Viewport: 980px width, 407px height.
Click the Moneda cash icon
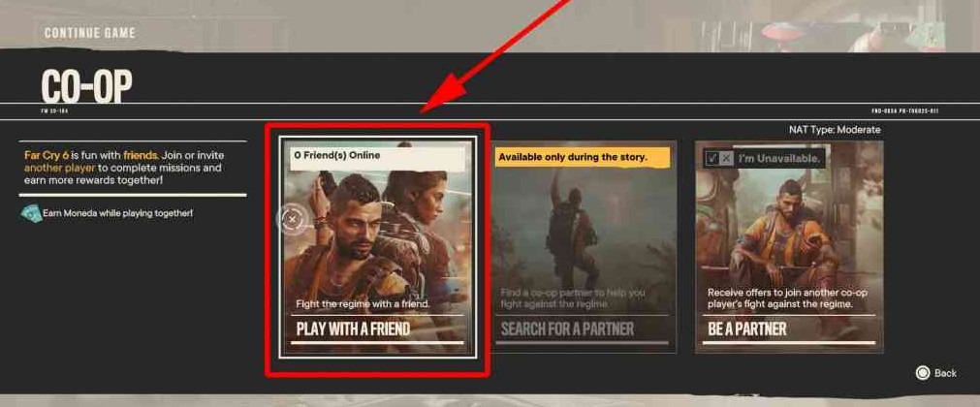click(x=31, y=213)
